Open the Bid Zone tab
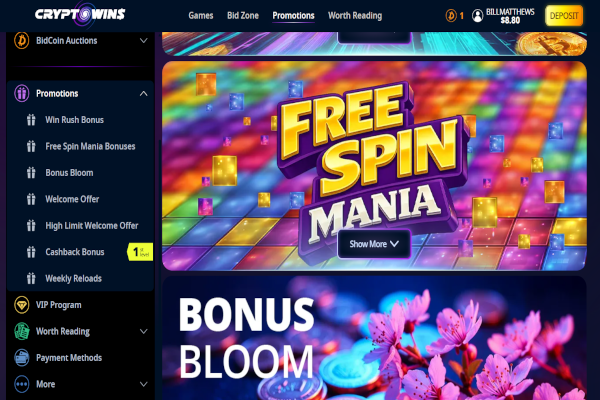 point(243,16)
